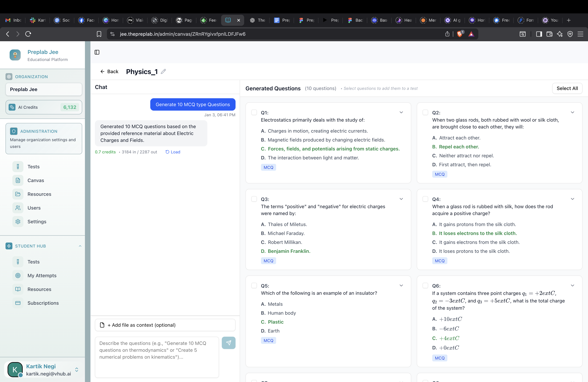The width and height of the screenshot is (588, 382).
Task: Toggle the sidebar panel icon above Physics_1
Action: [x=97, y=52]
